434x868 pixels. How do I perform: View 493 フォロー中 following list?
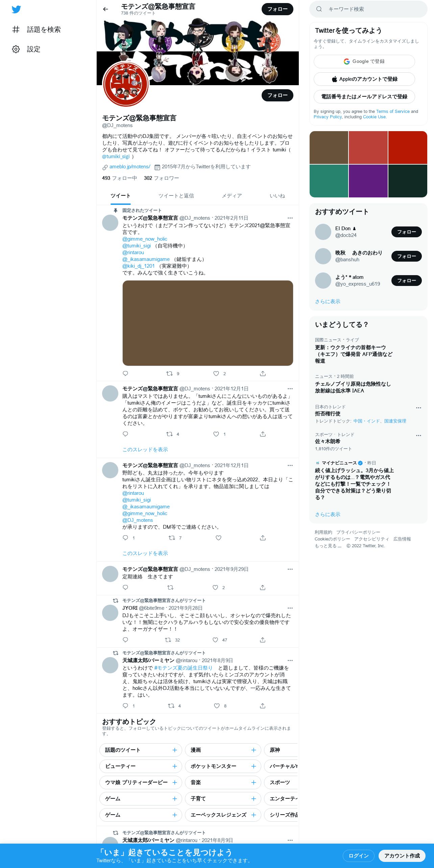[119, 178]
